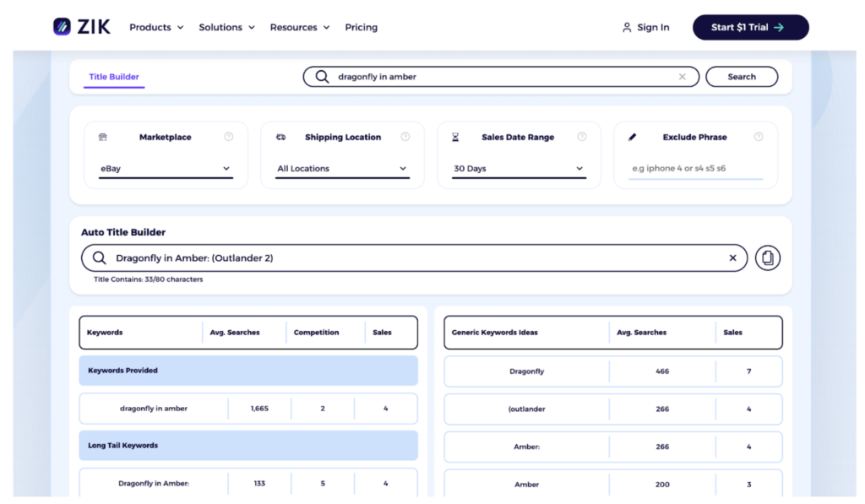Viewport: 865px width, 504px height.
Task: Click the person icon next to Sign In
Action: click(626, 26)
